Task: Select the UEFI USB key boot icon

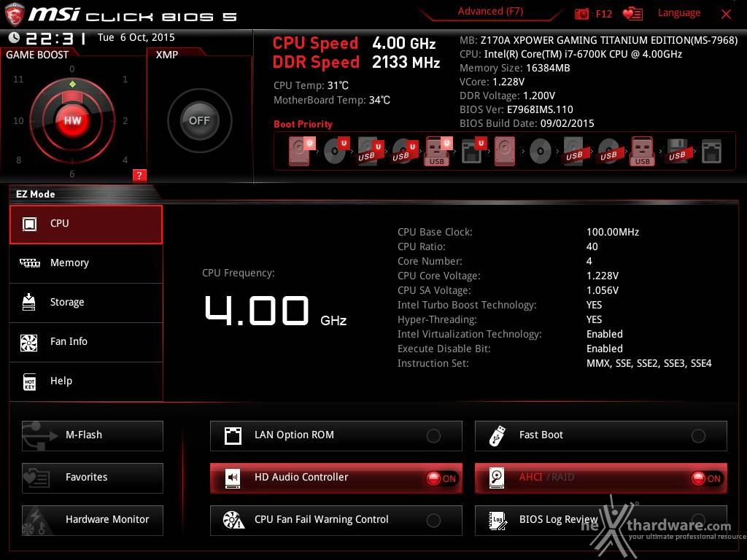Action: point(438,152)
